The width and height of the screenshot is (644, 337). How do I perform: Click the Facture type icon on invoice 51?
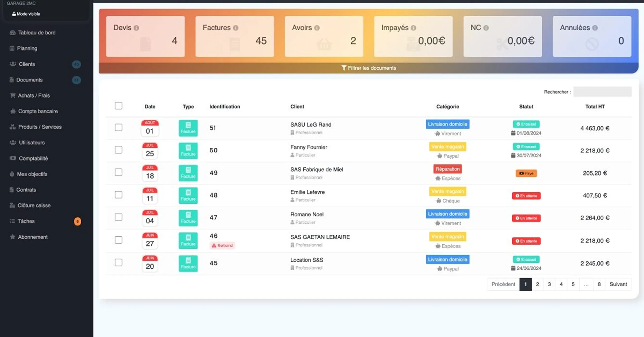pyautogui.click(x=188, y=128)
